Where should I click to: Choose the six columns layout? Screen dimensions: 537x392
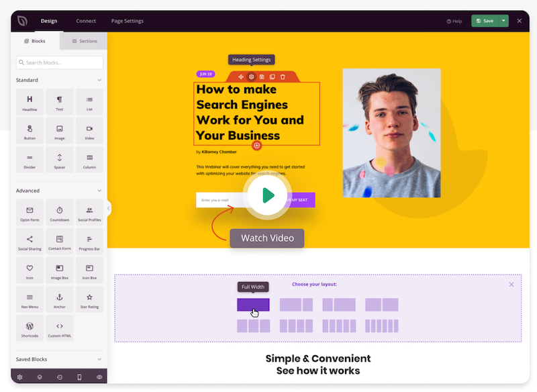coord(381,326)
